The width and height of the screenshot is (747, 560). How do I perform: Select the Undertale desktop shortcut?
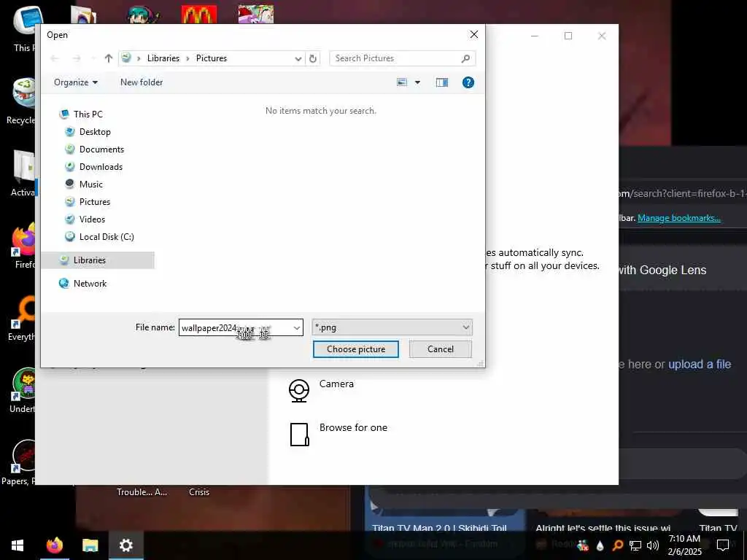(x=23, y=391)
